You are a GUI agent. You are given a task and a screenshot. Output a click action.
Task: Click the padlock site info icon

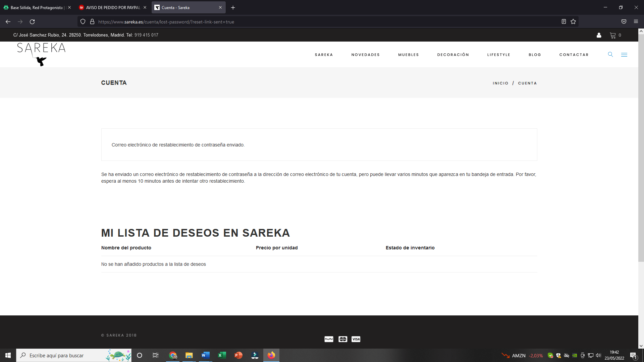click(92, 22)
